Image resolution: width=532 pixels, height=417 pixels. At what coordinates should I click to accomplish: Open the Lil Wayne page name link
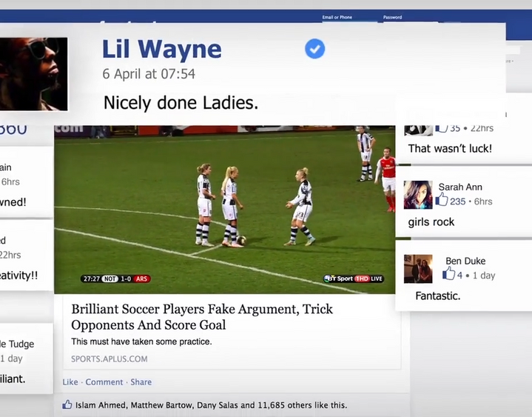162,49
